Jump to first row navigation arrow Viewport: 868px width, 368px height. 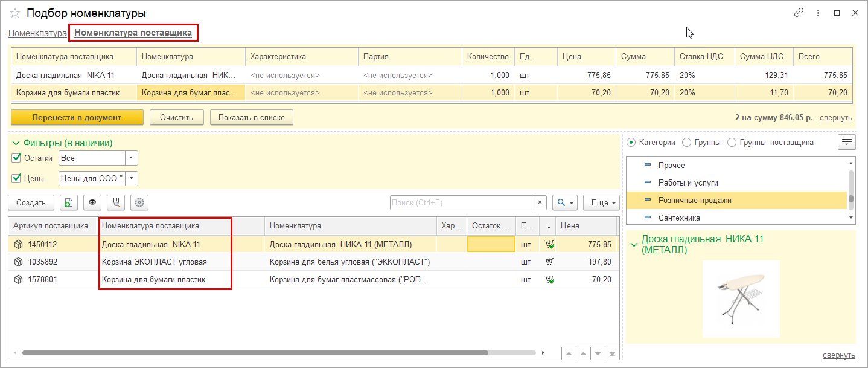click(x=569, y=353)
